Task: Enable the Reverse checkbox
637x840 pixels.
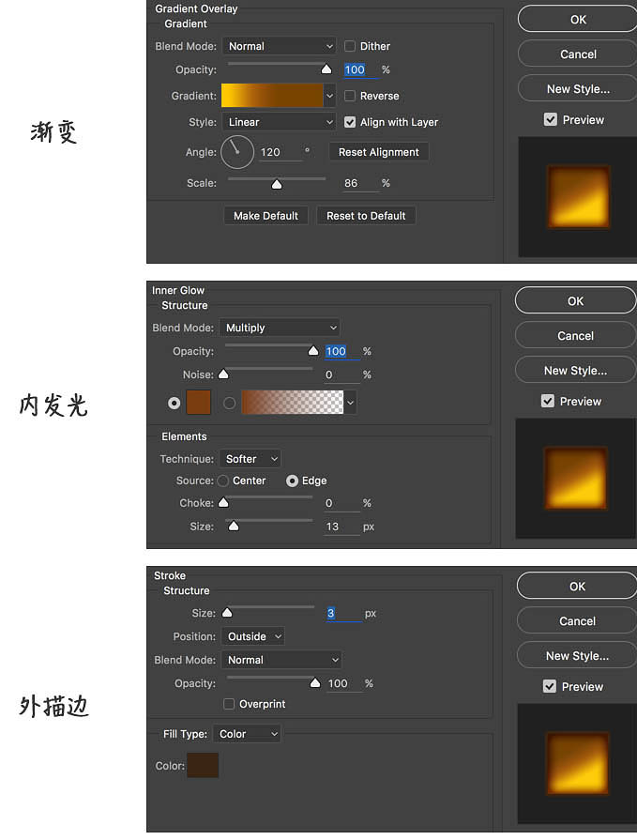Action: click(350, 96)
